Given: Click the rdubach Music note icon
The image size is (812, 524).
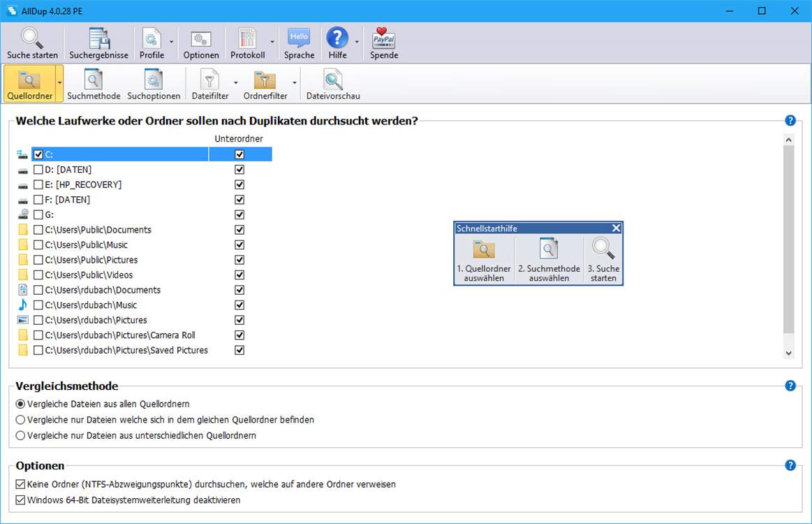Looking at the screenshot, I should 23,305.
